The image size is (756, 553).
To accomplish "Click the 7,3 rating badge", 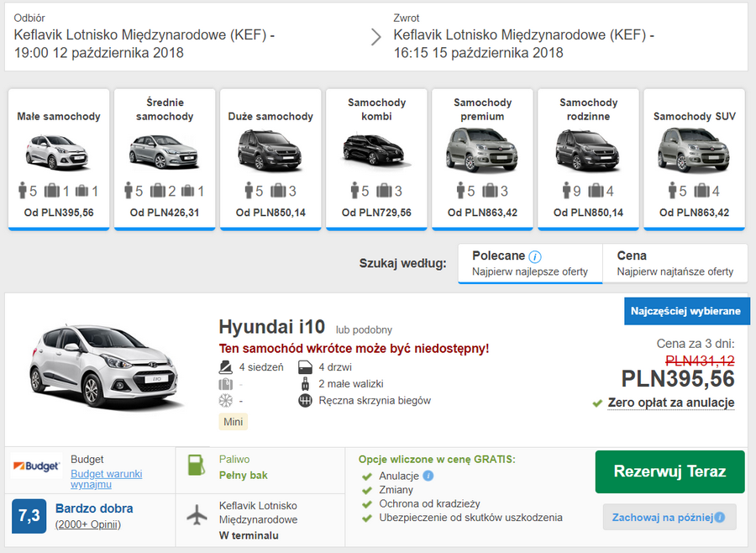I will (29, 516).
